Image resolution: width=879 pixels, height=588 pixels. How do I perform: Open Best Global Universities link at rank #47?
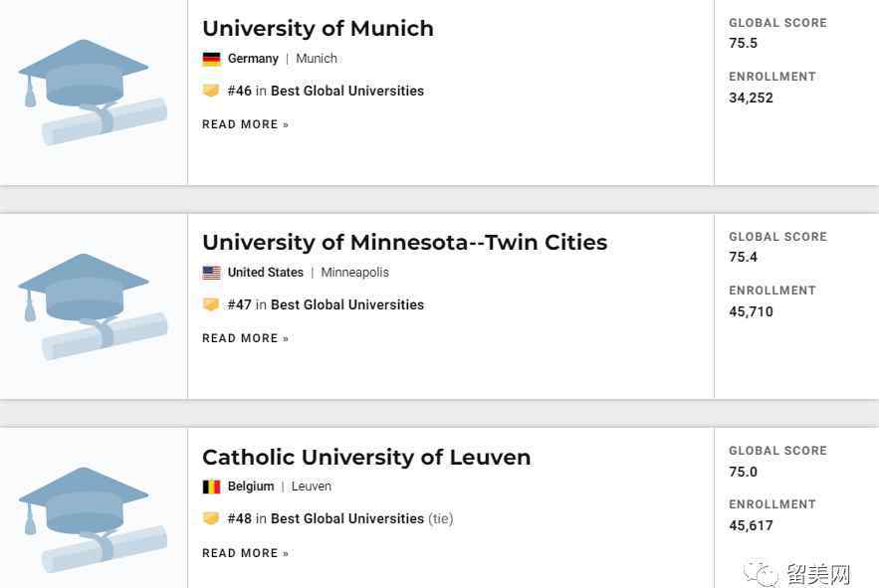point(347,304)
